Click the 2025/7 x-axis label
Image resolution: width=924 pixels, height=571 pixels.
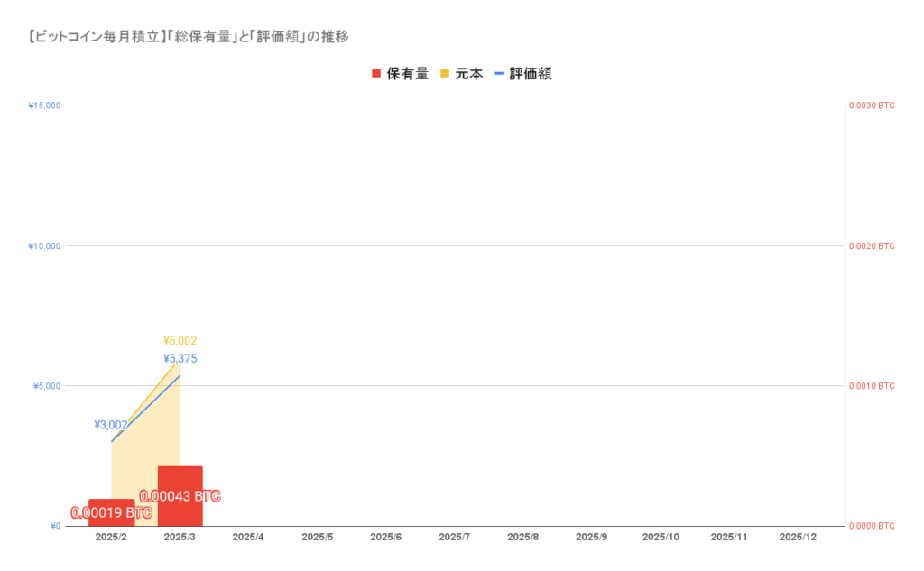tap(455, 537)
